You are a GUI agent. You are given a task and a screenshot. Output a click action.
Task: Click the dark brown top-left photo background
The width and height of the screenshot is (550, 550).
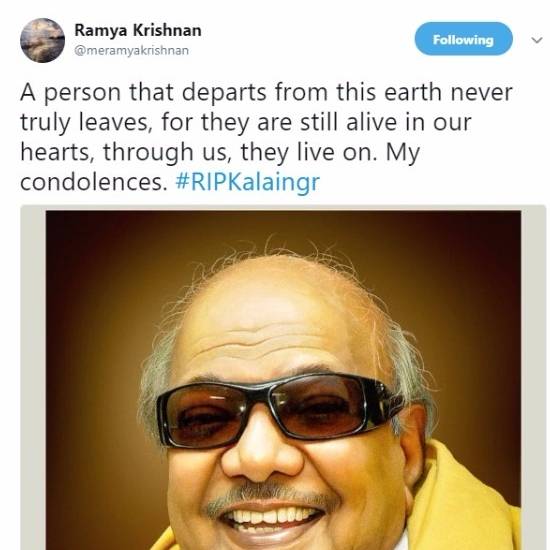tap(88, 246)
